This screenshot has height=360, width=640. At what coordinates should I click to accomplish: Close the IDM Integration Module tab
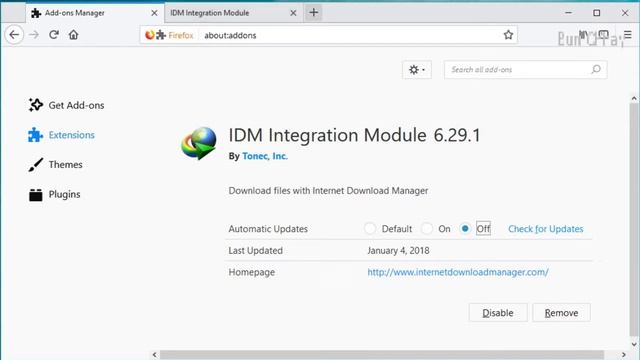coord(293,13)
